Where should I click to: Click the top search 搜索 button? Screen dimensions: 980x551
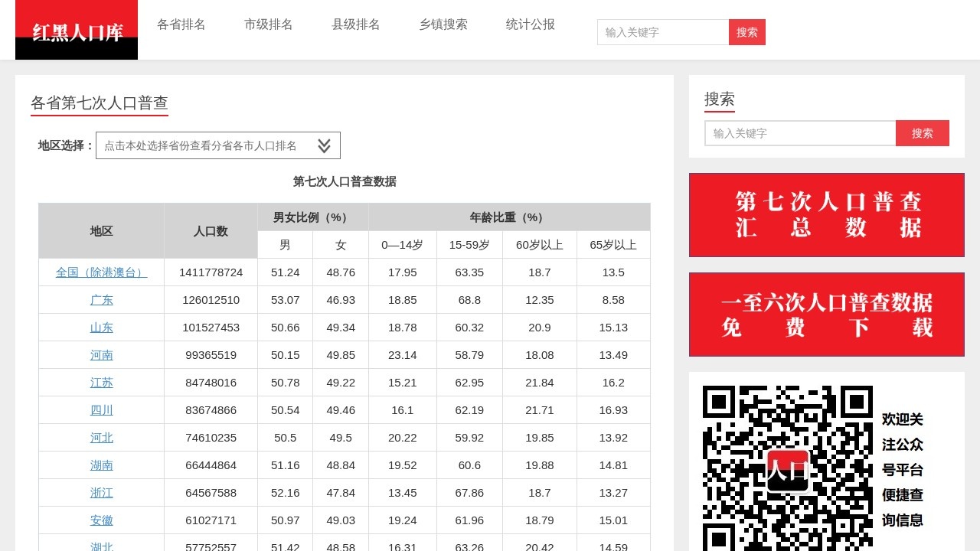coord(746,31)
